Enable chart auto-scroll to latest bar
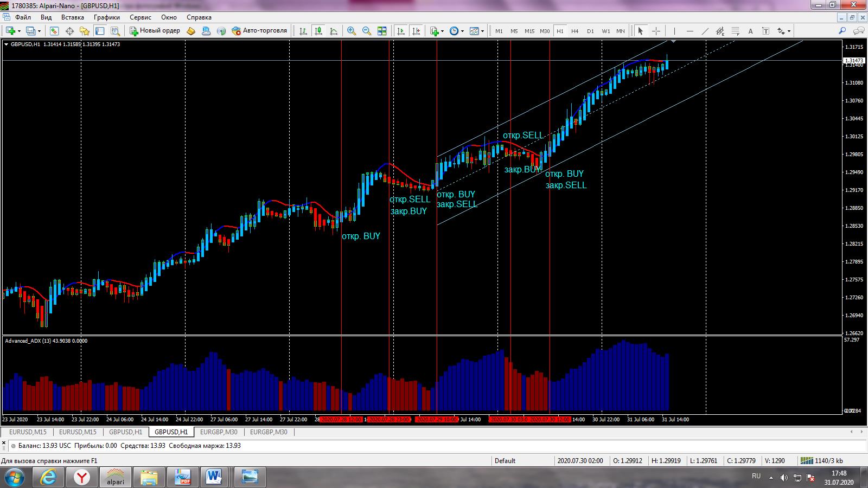Viewport: 868px width, 488px height. click(x=401, y=31)
